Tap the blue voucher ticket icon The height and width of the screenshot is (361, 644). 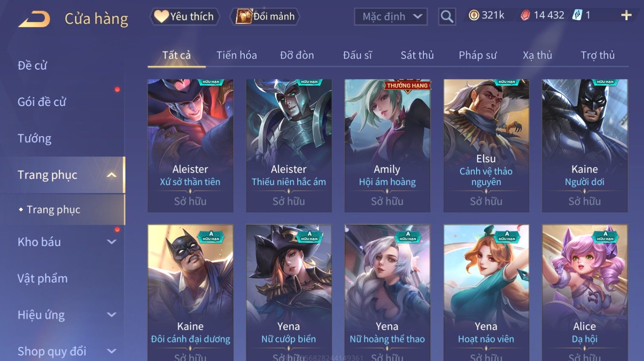(577, 15)
